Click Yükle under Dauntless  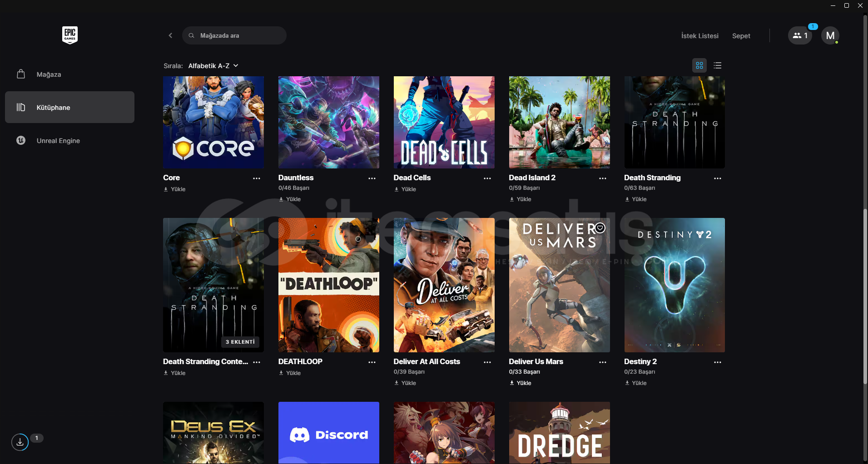[290, 199]
